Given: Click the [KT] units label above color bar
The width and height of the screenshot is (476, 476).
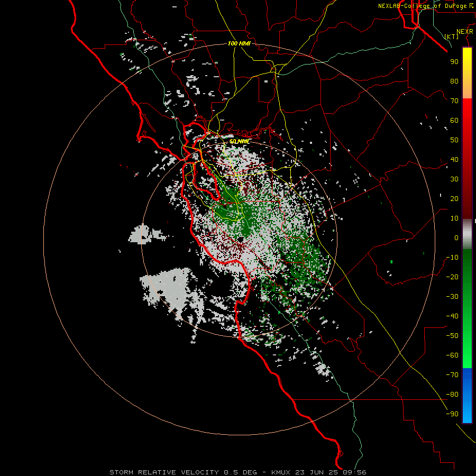Looking at the screenshot, I should pos(451,36).
